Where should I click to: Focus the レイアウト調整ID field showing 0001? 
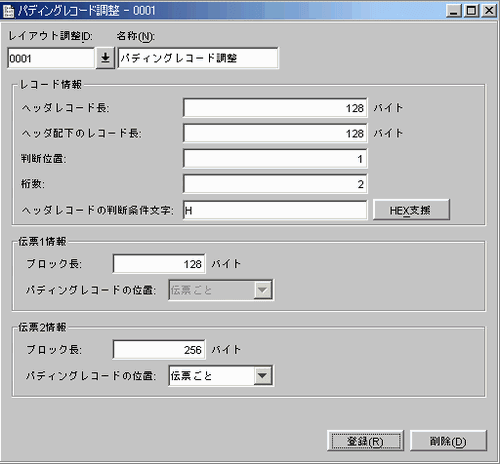[51, 58]
